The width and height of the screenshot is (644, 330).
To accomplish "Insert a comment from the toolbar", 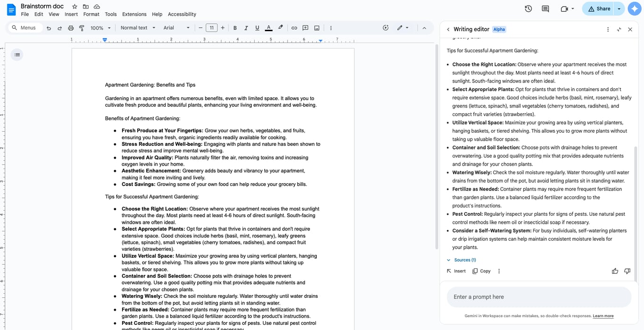I will 305,28.
